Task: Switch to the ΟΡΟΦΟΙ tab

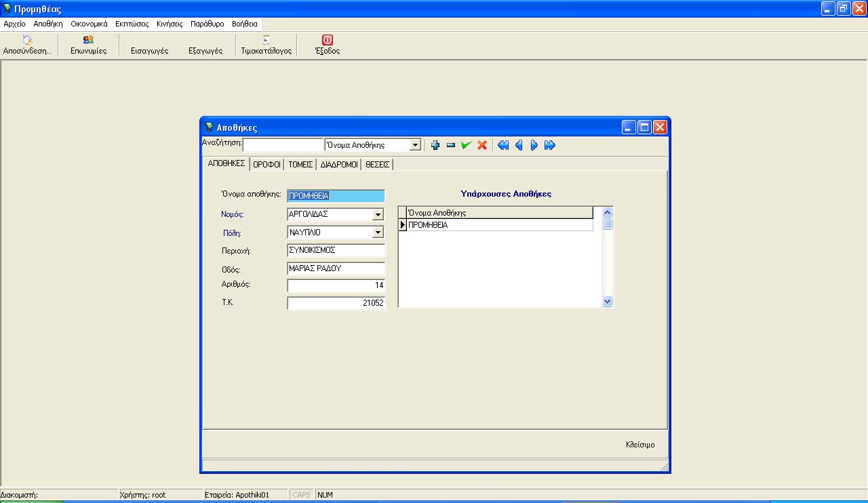Action: pos(267,164)
